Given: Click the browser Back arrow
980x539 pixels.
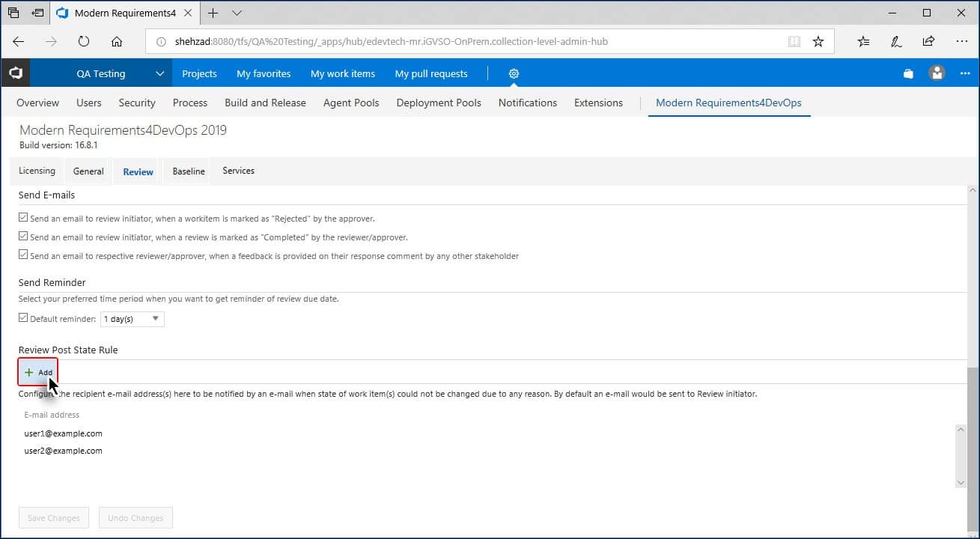Looking at the screenshot, I should [x=19, y=42].
